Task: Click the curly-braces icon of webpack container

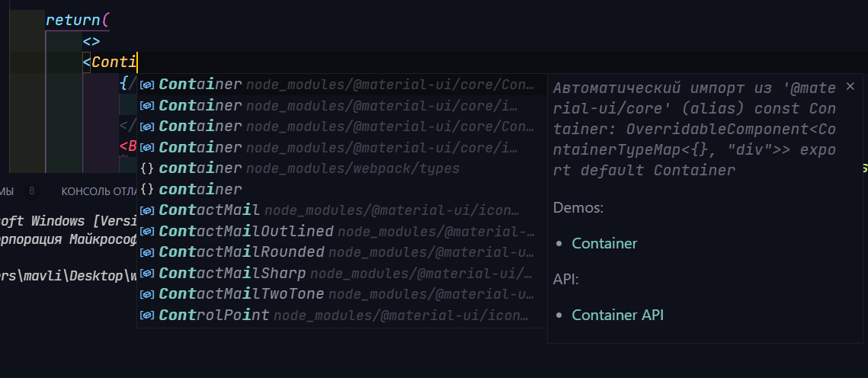Action: pyautogui.click(x=146, y=168)
